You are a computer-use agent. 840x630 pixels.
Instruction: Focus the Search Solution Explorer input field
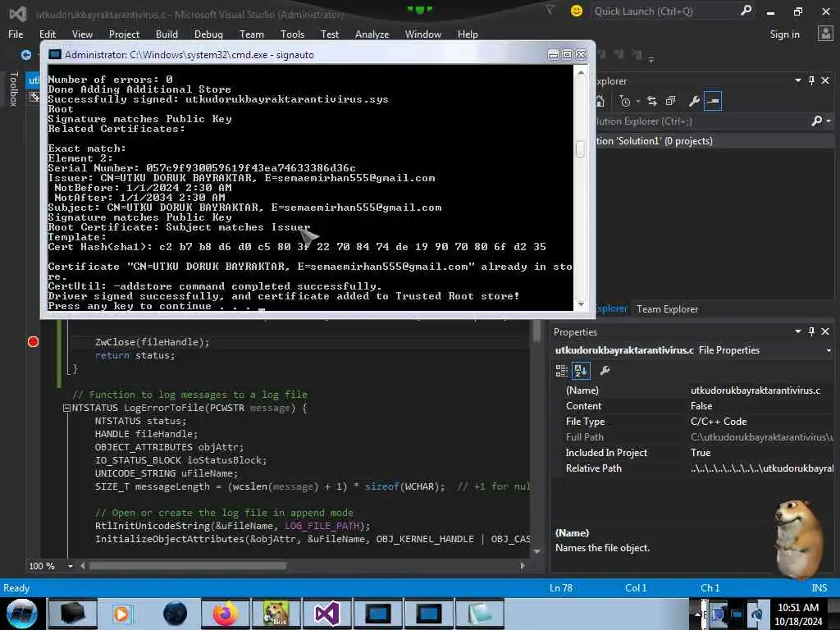pyautogui.click(x=702, y=121)
